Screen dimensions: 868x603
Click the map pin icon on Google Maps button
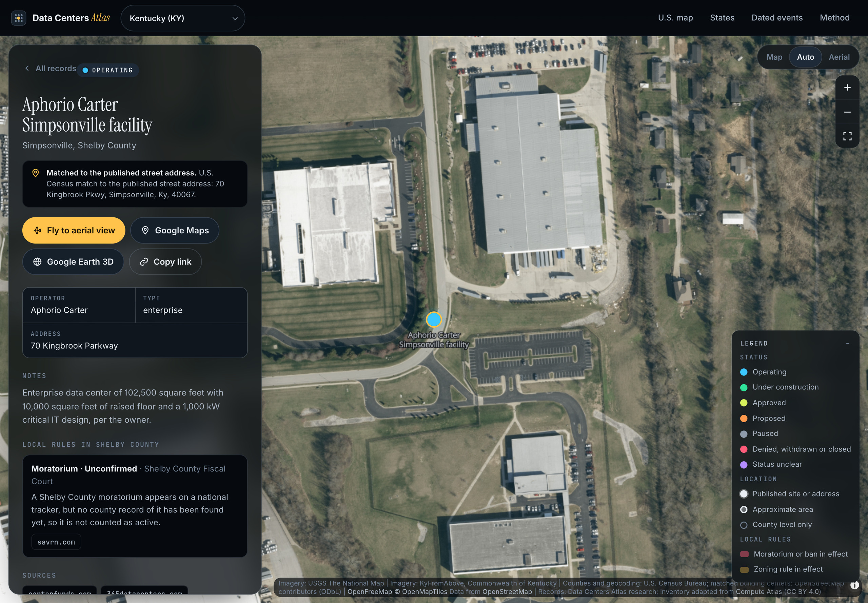pos(145,231)
